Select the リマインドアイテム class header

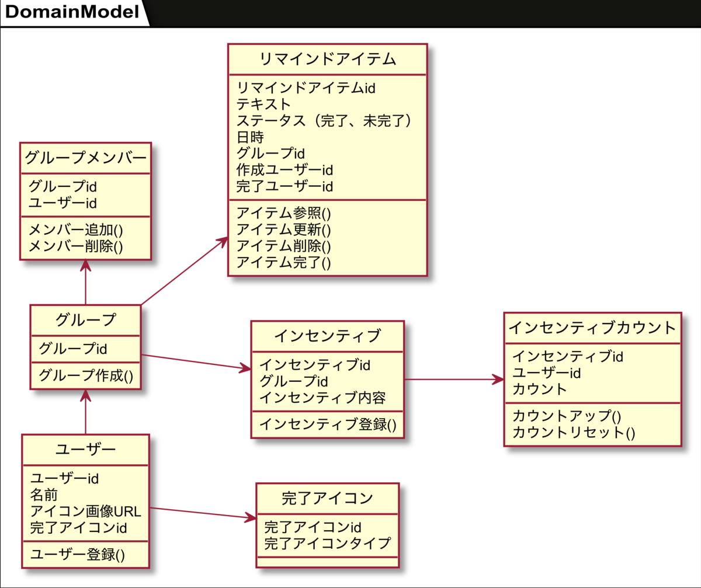coord(328,59)
